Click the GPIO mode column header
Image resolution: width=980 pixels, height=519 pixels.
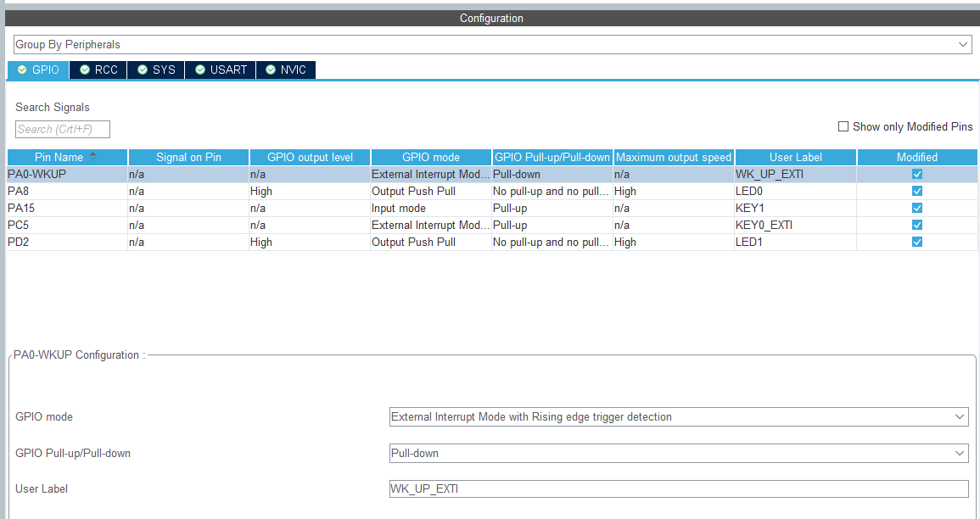point(431,157)
